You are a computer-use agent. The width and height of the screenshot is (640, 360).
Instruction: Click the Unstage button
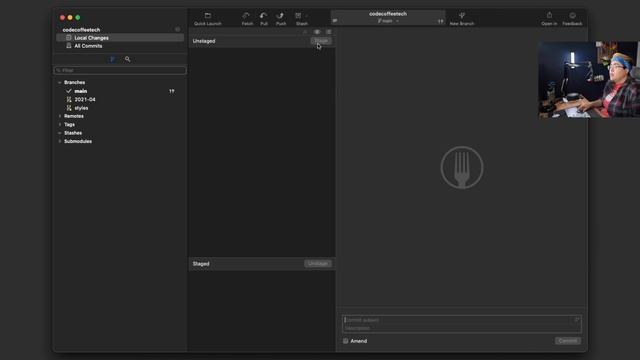pos(318,263)
